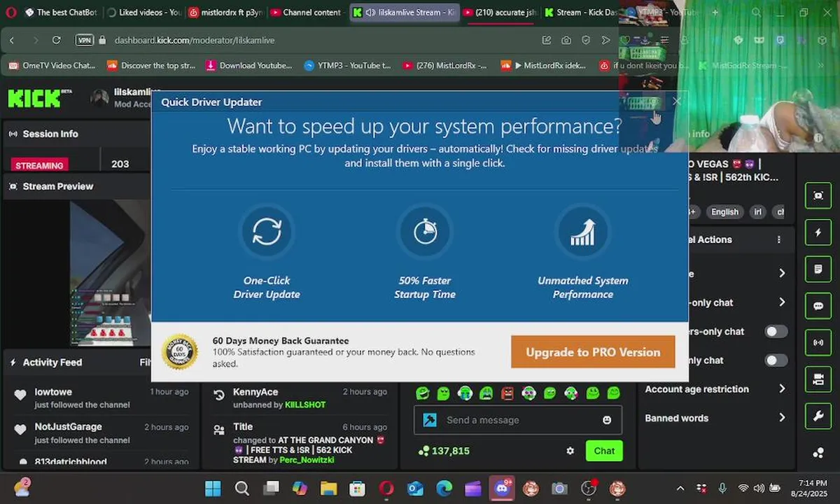Click the KennyAce unbanned entry
This screenshot has width=840, height=504.
(300, 398)
